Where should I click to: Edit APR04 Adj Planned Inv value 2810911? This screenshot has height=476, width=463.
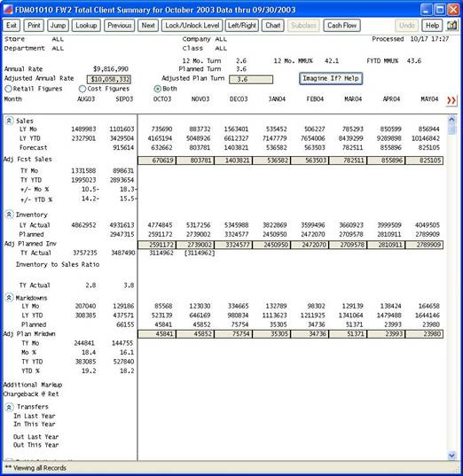386,245
